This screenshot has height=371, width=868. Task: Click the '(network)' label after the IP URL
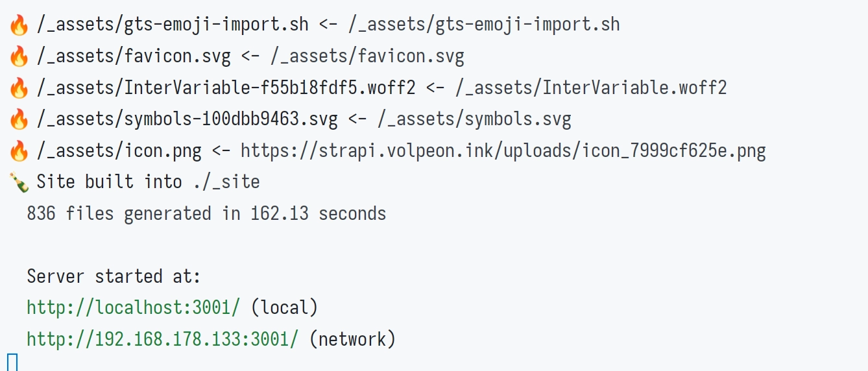[352, 338]
